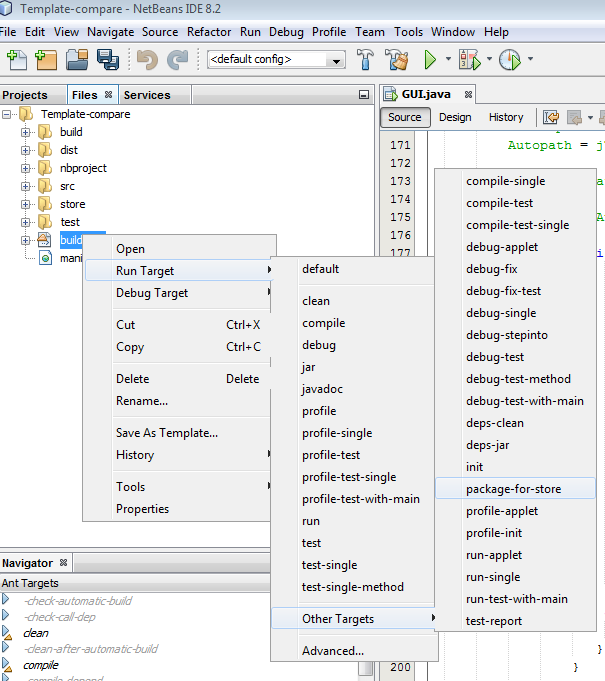Run the clean target in Navigator
The image size is (605, 681).
[7, 633]
